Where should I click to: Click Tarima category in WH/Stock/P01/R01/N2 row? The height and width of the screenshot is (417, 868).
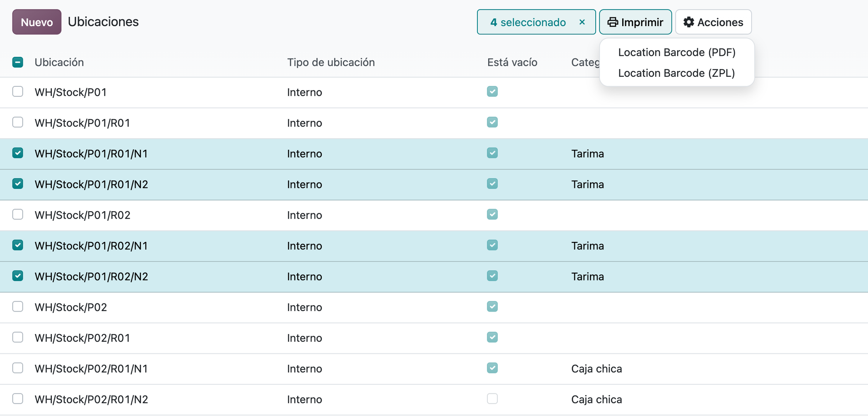click(587, 184)
